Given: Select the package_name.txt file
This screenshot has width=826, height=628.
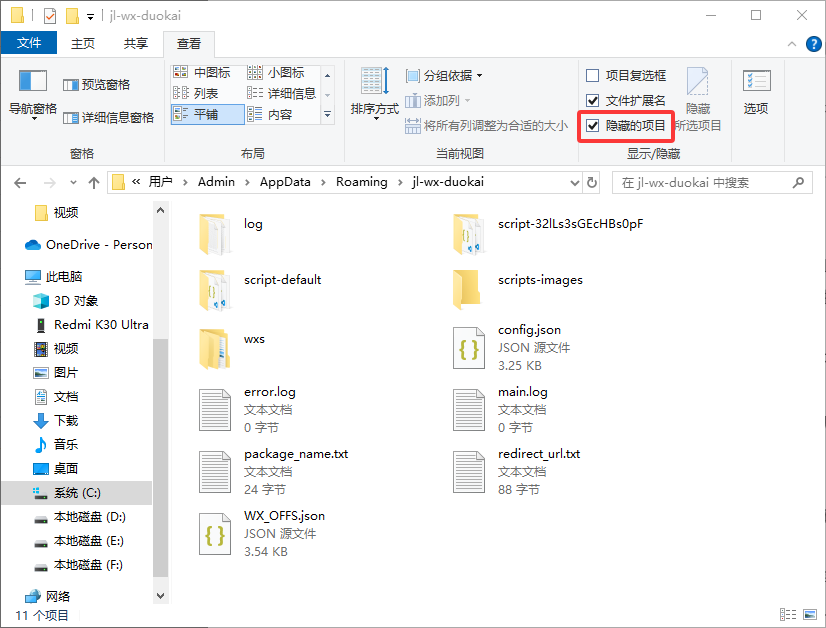Looking at the screenshot, I should (x=274, y=472).
